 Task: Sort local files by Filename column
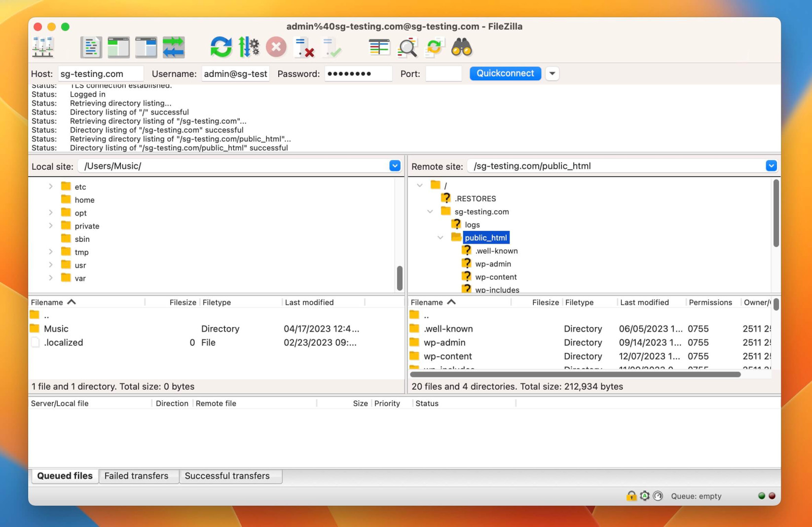87,302
